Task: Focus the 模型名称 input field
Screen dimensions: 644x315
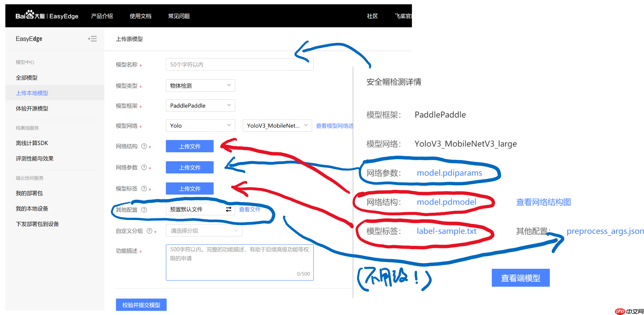Action: click(x=240, y=65)
